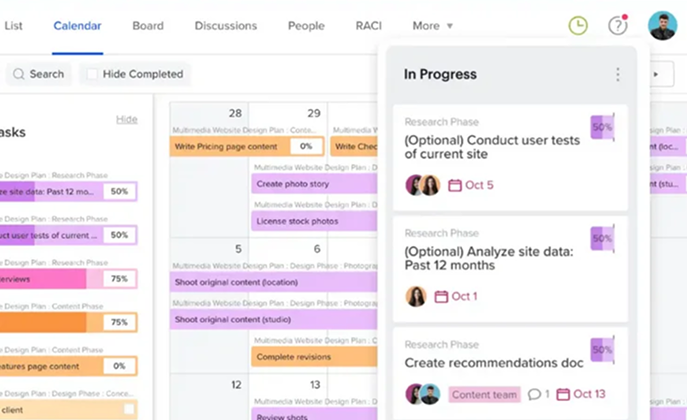Click the Hide link in tasks panel
The height and width of the screenshot is (420, 687).
[x=127, y=119]
